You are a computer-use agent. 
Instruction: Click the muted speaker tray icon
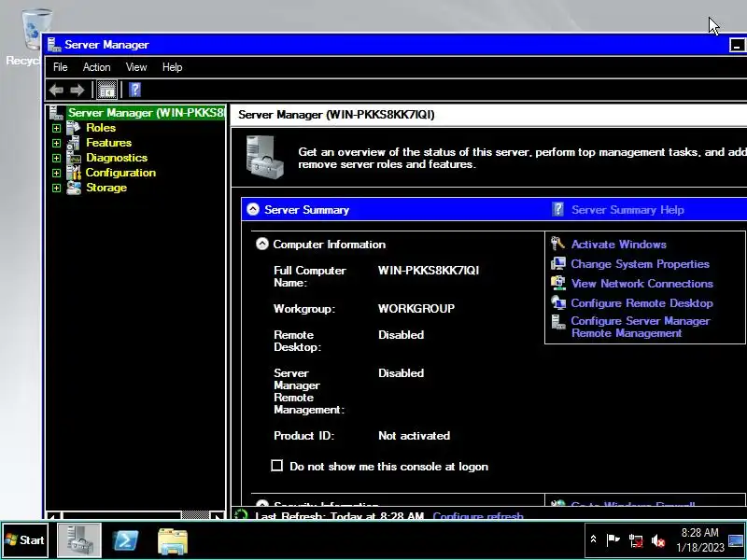click(x=658, y=540)
